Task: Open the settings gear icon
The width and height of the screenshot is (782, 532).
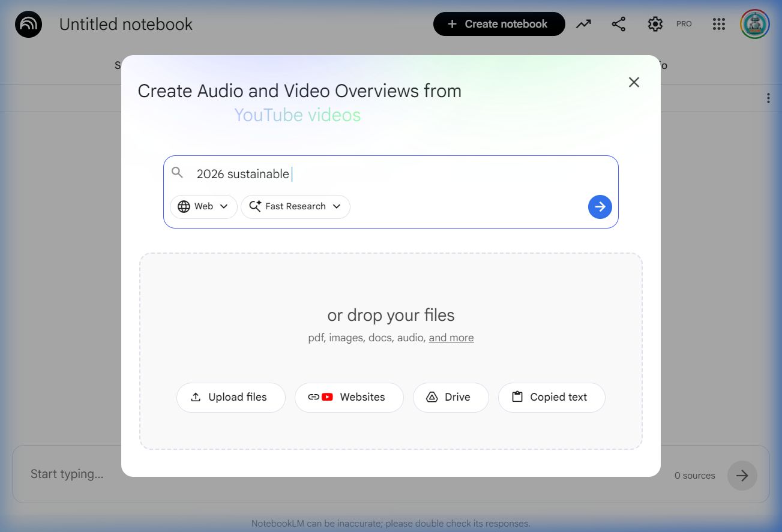Action: 655,24
